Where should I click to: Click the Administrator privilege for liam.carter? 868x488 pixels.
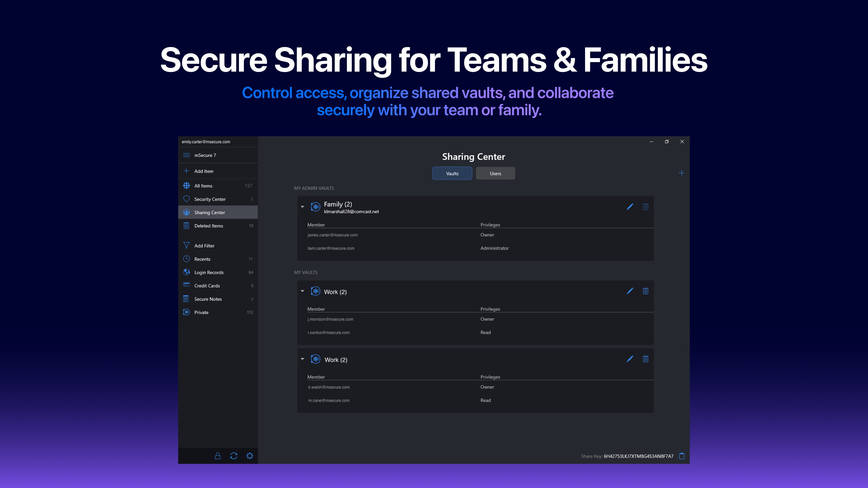pyautogui.click(x=494, y=248)
